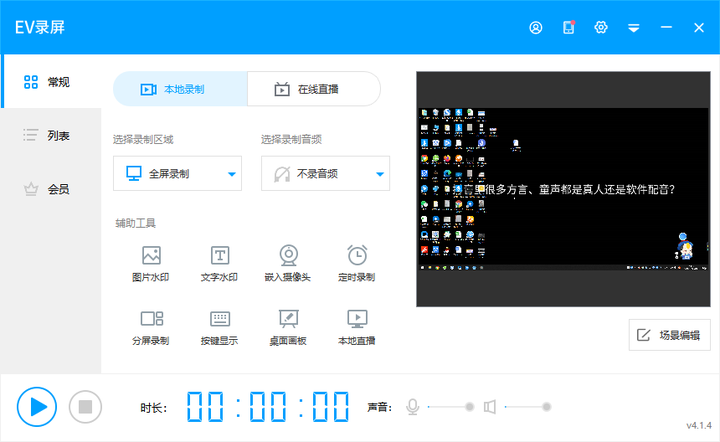Viewport: 720px width, 442px height.
Task: Open the 分屏录制 tool
Action: 151,328
